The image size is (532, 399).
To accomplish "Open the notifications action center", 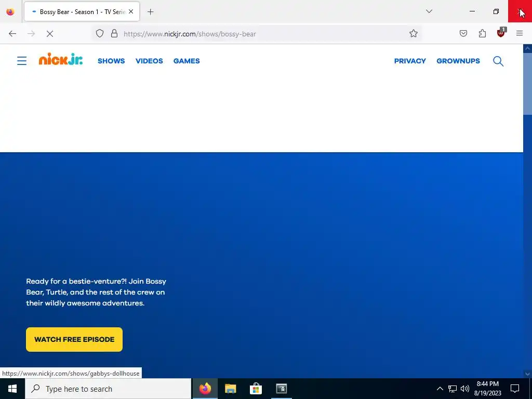I will pyautogui.click(x=515, y=389).
